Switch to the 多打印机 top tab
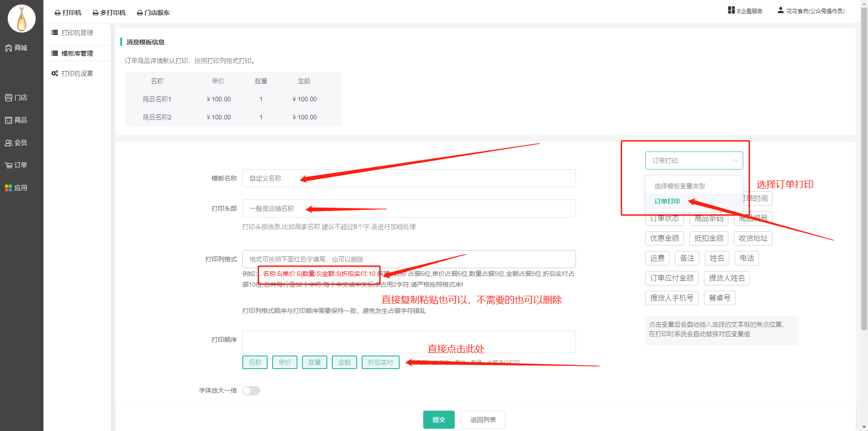Viewport: 868px width, 431px height. coord(109,13)
